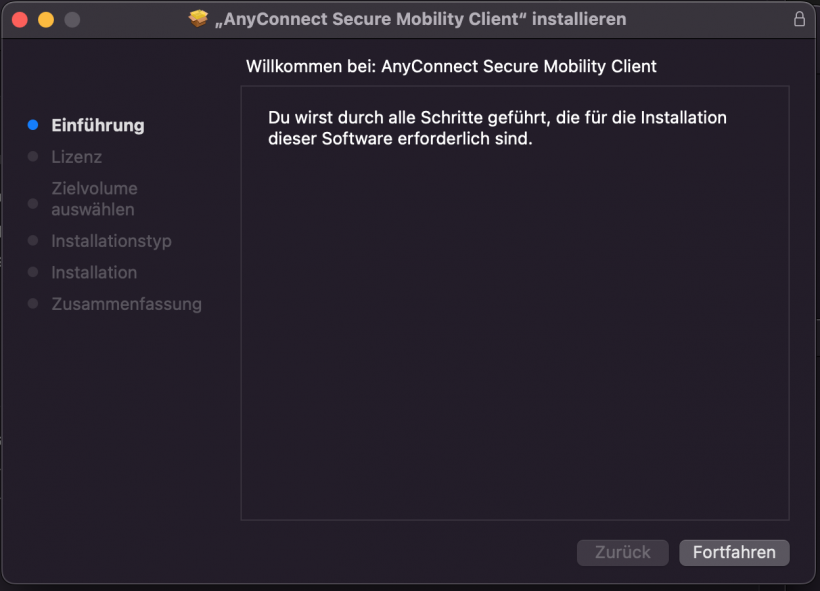This screenshot has width=820, height=591.
Task: Click the welcome message text area
Action: tap(497, 128)
